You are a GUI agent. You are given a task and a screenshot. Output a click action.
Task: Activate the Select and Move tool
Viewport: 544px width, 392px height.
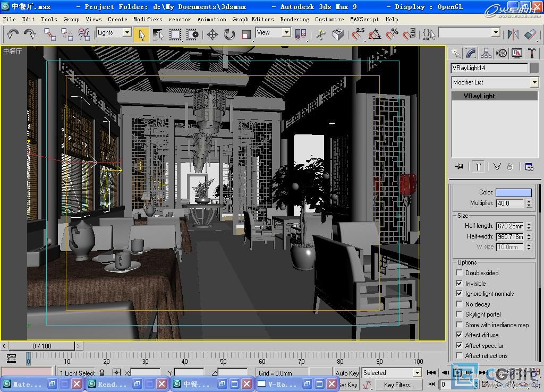point(212,35)
